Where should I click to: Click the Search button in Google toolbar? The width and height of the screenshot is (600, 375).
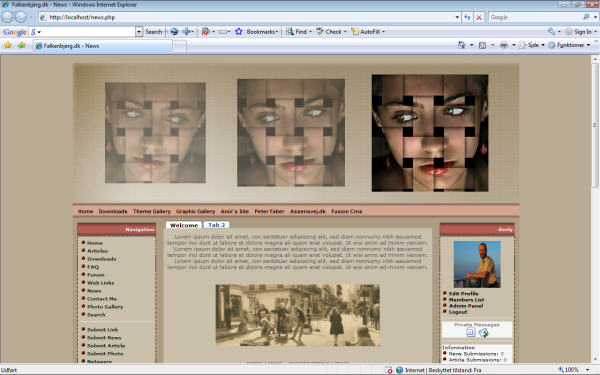click(x=154, y=32)
